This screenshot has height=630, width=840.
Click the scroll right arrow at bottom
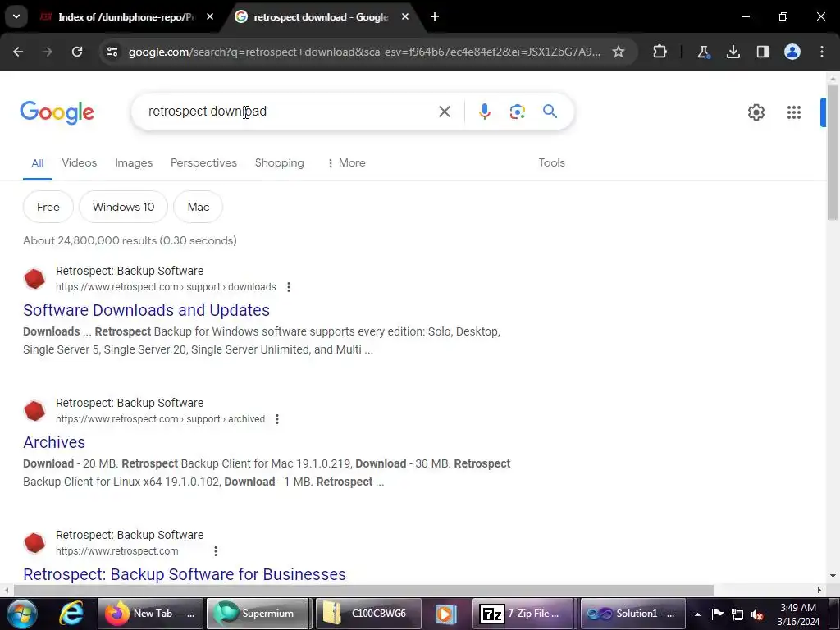pyautogui.click(x=819, y=591)
